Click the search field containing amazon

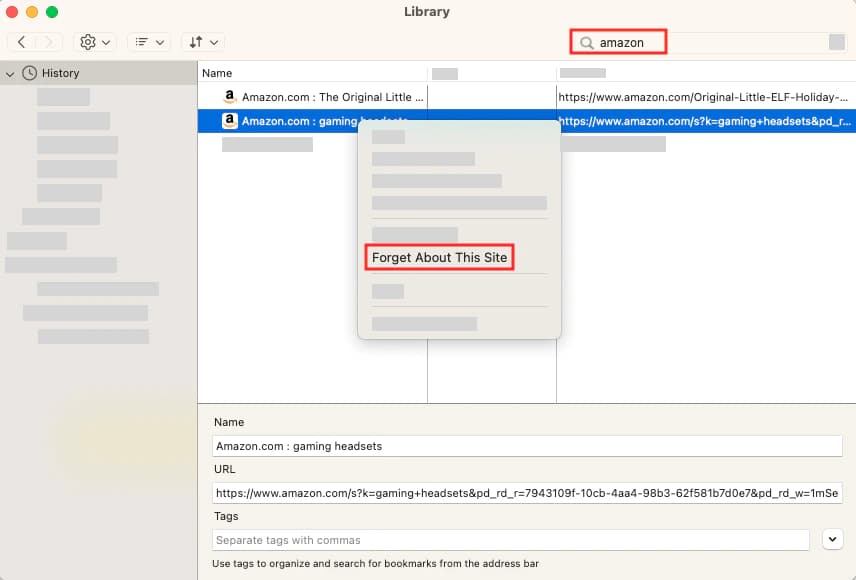pos(630,42)
